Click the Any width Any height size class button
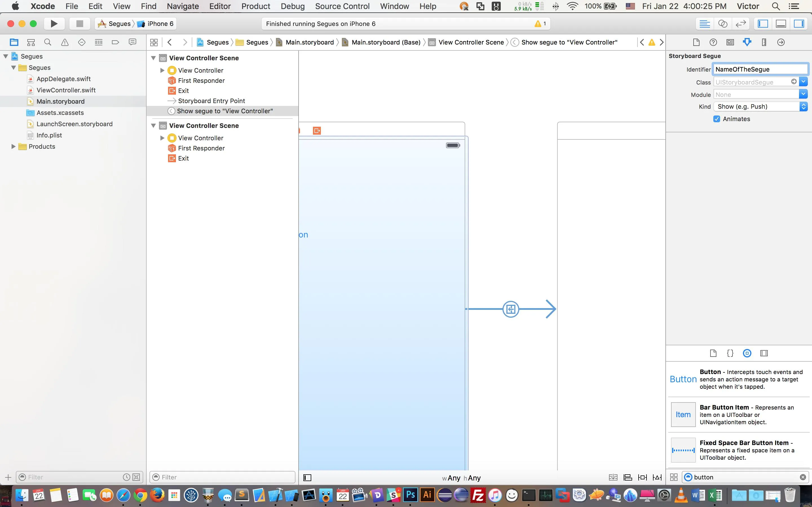This screenshot has height=507, width=812. tap(461, 478)
